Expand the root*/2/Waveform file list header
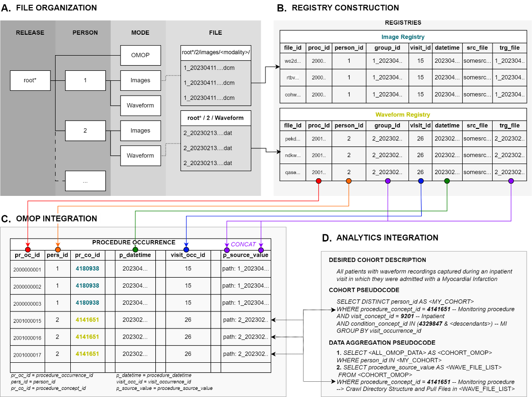Image resolution: width=532 pixels, height=397 pixels. 216,118
